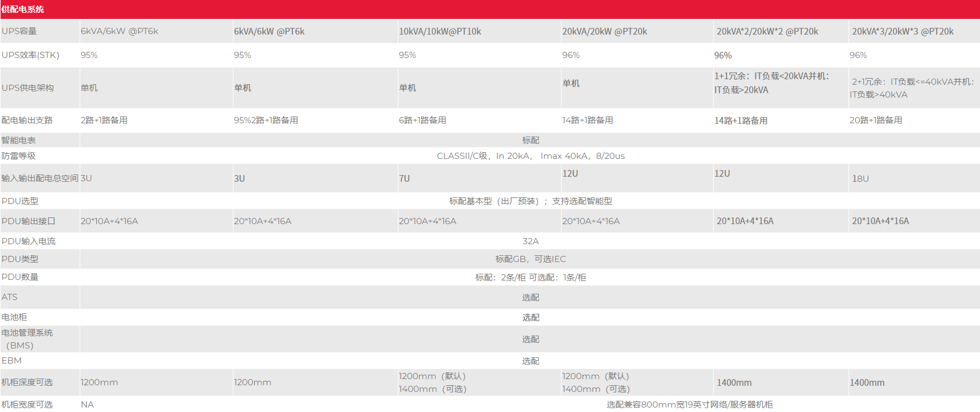
Task: Select the 20路+1路备用 output branch cell
Action: [x=875, y=120]
